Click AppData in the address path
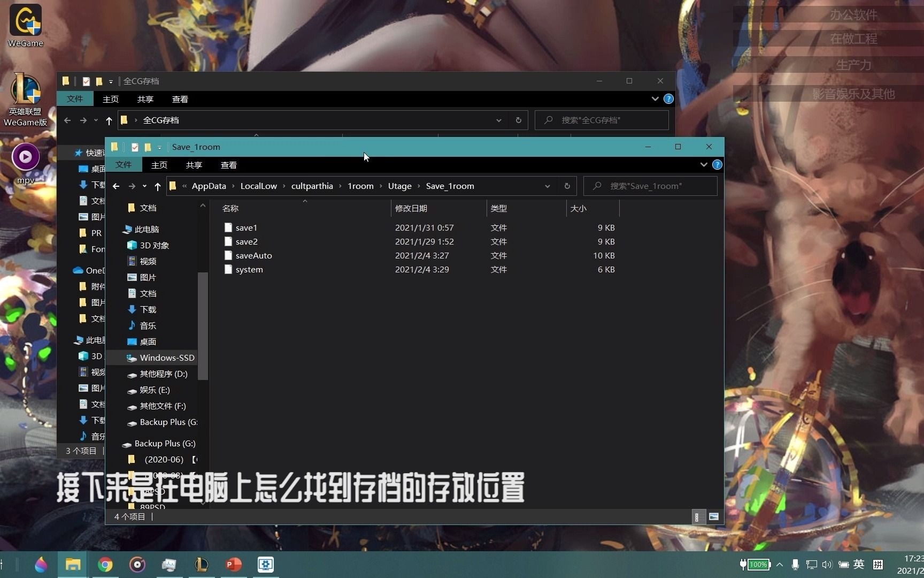Viewport: 924px width, 578px height. click(x=209, y=186)
